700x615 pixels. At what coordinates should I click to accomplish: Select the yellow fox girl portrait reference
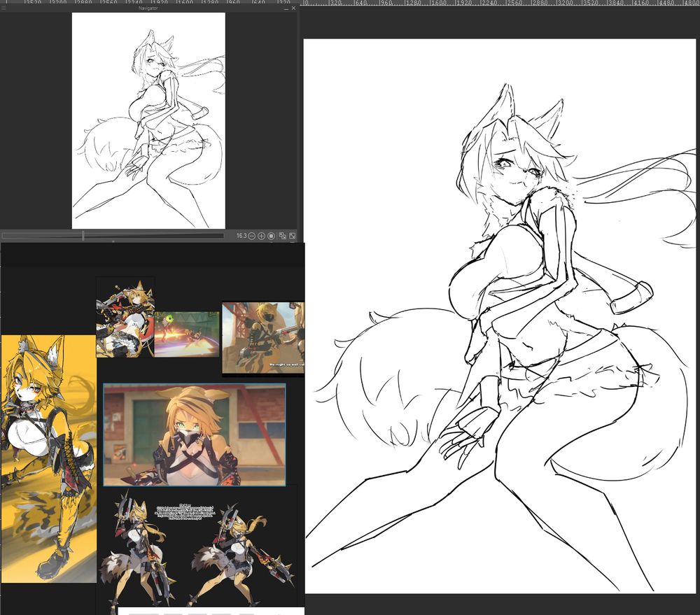coord(49,459)
